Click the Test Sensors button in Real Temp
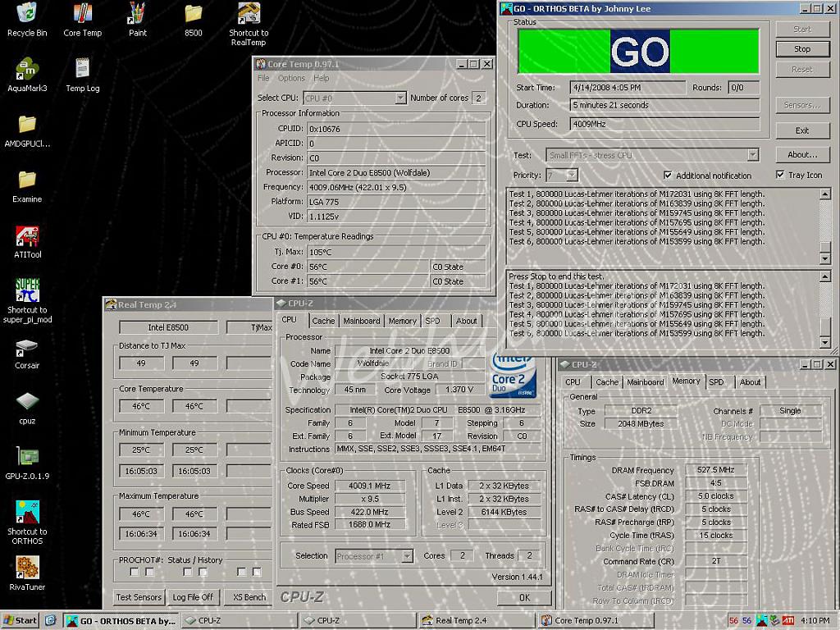The height and width of the screenshot is (630, 840). pos(139,597)
